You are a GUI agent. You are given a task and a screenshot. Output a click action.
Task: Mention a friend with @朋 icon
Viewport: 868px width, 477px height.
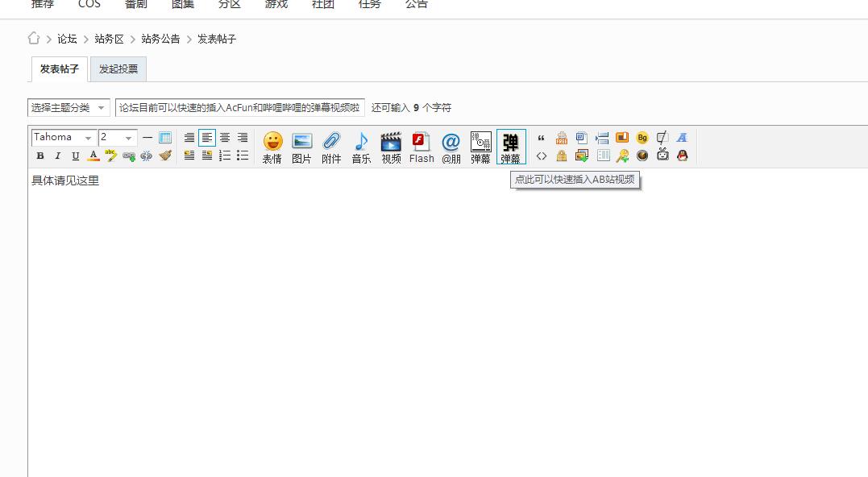coord(451,147)
